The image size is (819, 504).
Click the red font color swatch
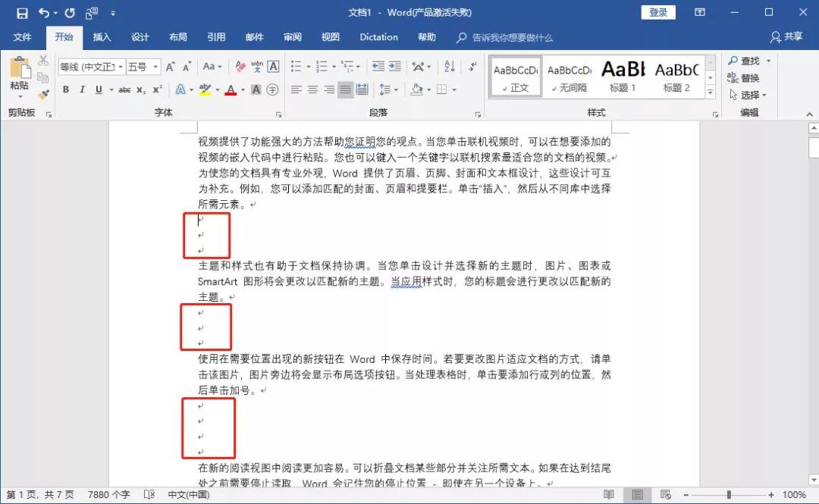231,89
